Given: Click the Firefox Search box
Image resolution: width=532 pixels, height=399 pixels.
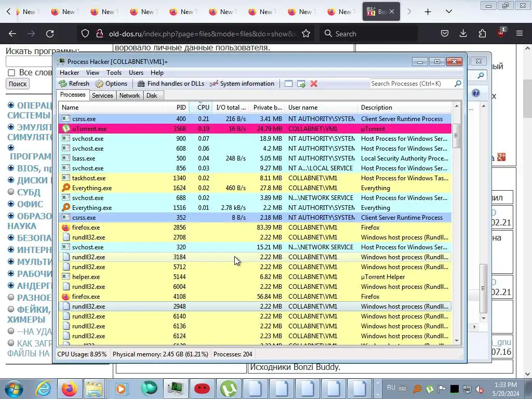Looking at the screenshot, I should point(368,34).
